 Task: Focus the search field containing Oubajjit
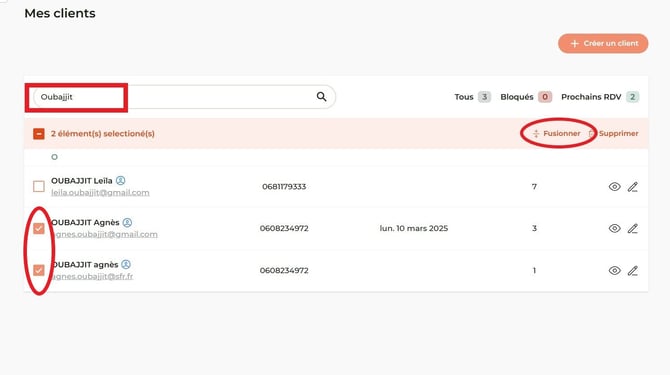(x=185, y=97)
